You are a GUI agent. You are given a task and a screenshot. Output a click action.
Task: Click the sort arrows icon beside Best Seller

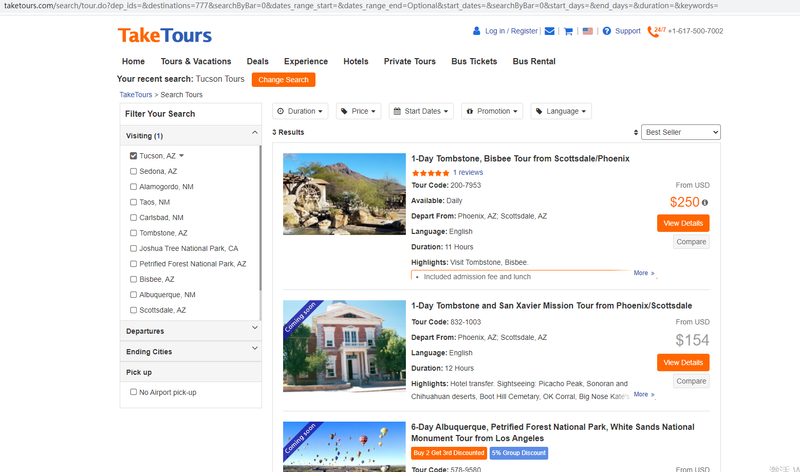coord(636,132)
